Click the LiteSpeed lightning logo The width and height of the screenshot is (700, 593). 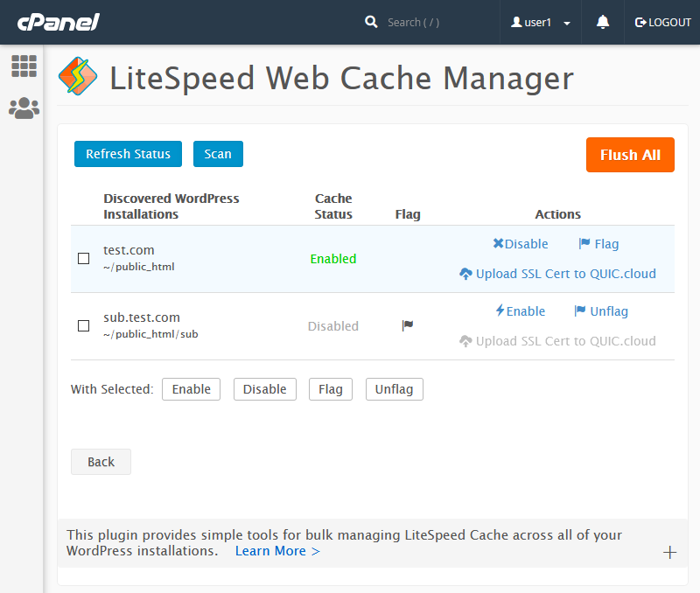pos(77,78)
